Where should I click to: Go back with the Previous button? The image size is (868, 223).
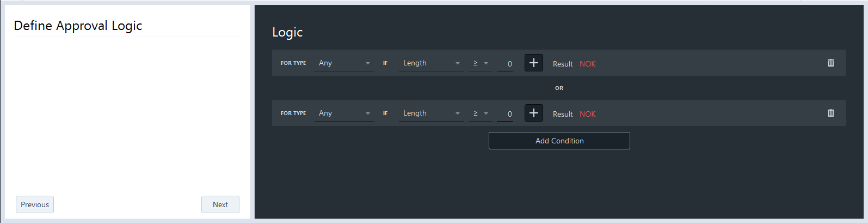tap(35, 204)
